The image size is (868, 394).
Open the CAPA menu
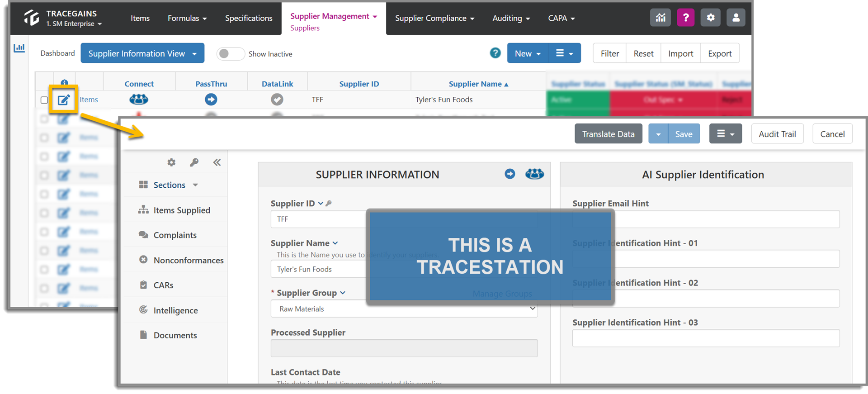[x=561, y=18]
